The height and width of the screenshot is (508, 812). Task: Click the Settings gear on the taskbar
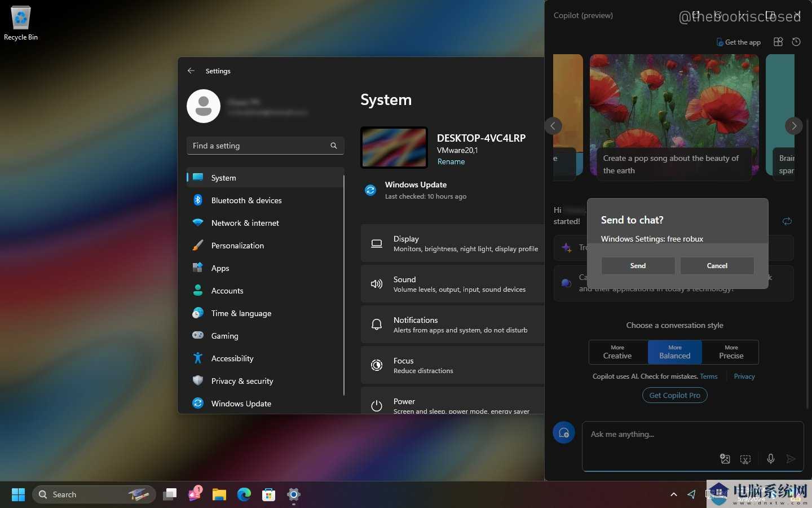(294, 495)
